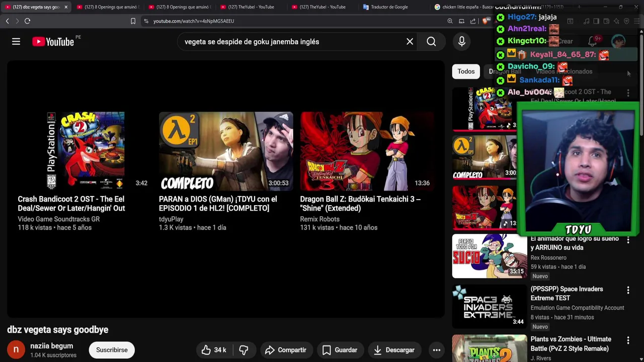Click 'El animador que logró su sueño' title
The image size is (644, 362).
click(575, 243)
